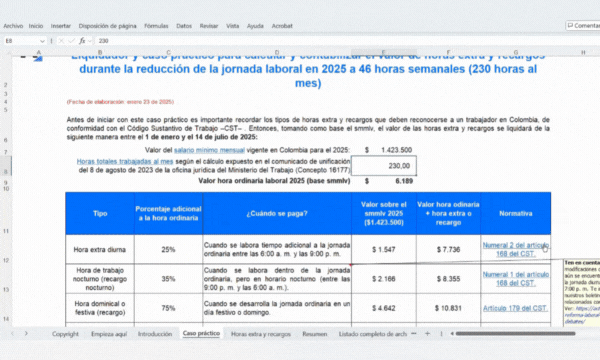This screenshot has height=360, width=600.
Task: Switch to the Copyright sheet tab
Action: point(65,334)
